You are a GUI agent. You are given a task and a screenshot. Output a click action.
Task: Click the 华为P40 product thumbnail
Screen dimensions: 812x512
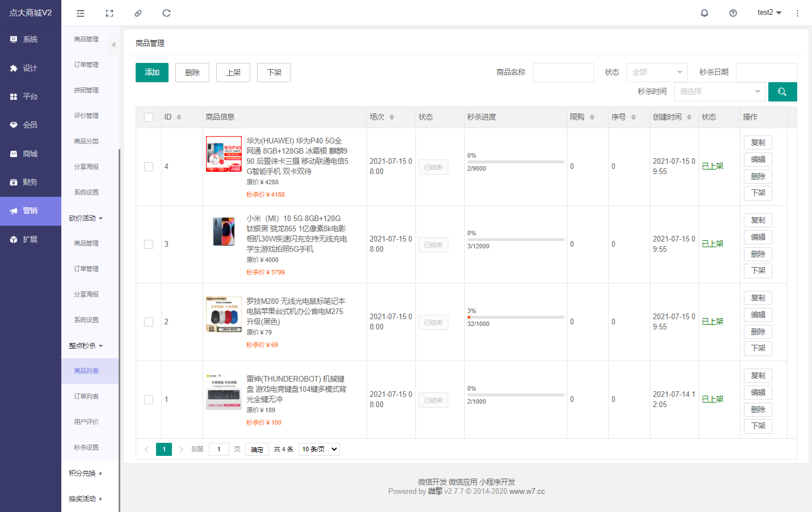tap(224, 154)
